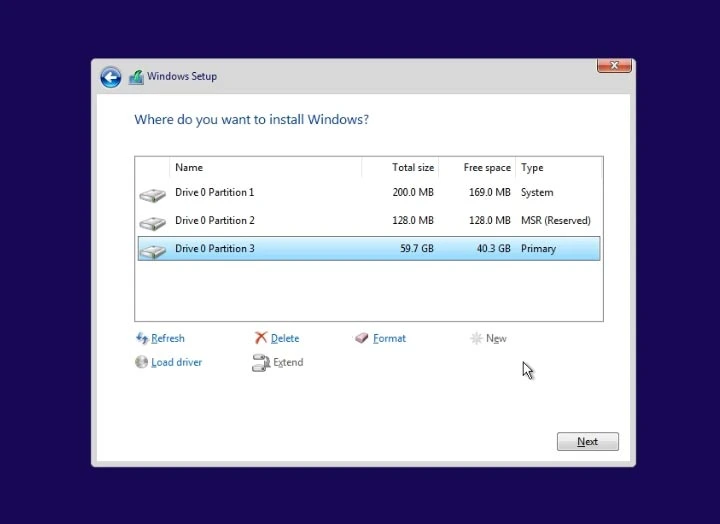
Task: Close the Windows Setup window
Action: point(614,65)
